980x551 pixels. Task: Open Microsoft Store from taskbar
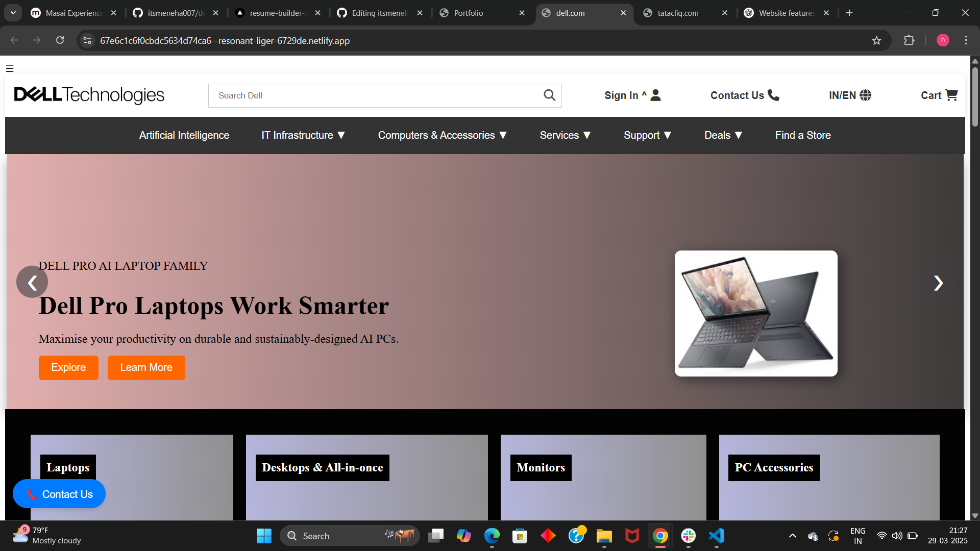[520, 536]
